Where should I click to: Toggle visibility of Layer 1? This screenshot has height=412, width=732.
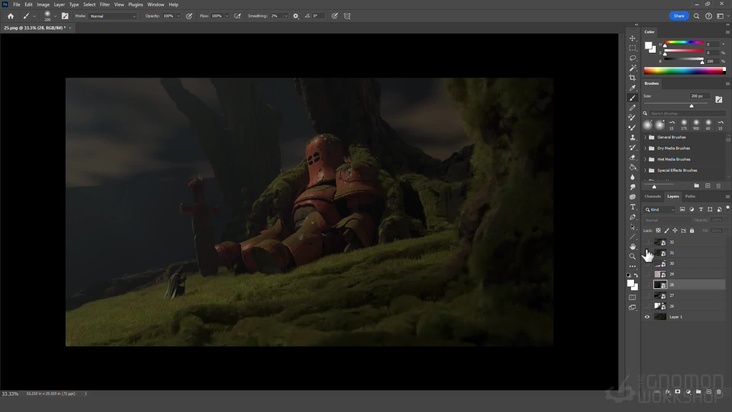coord(647,317)
